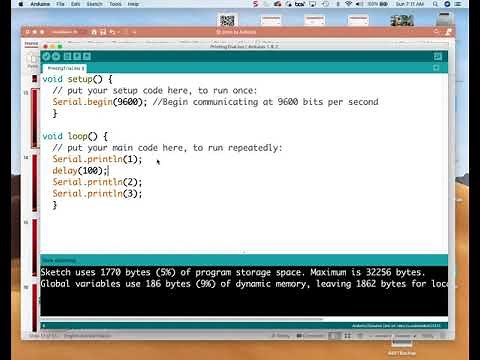Click the AirPlay display icon in menu bar
Screen dimensions: 480x360
313,4
